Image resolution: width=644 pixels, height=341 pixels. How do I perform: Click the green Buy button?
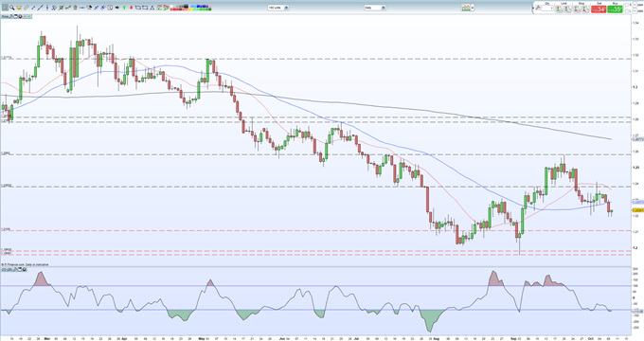[615, 9]
